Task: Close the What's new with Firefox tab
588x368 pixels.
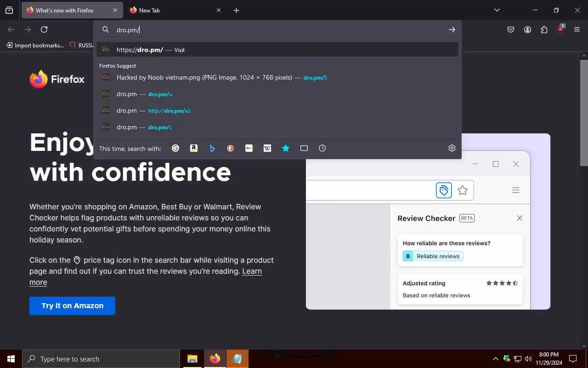Action: coord(115,10)
